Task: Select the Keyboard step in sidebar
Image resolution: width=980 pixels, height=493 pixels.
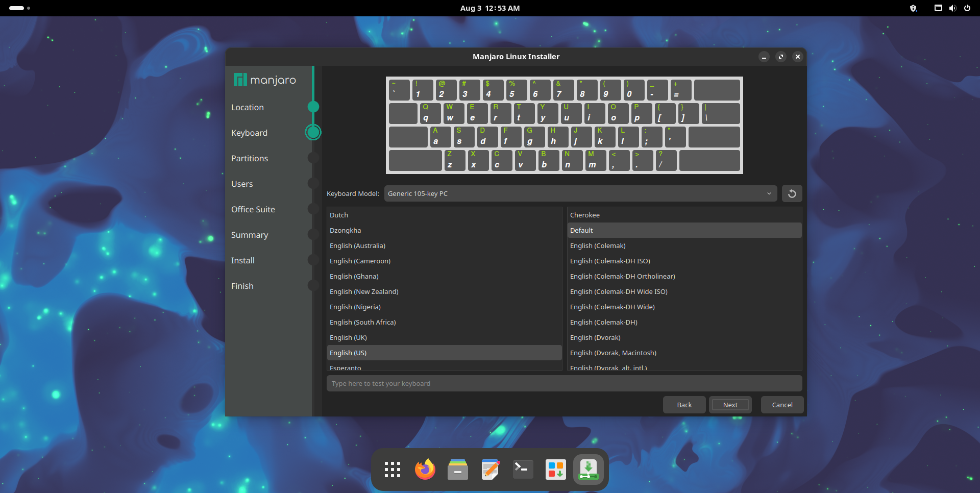Action: (x=249, y=133)
